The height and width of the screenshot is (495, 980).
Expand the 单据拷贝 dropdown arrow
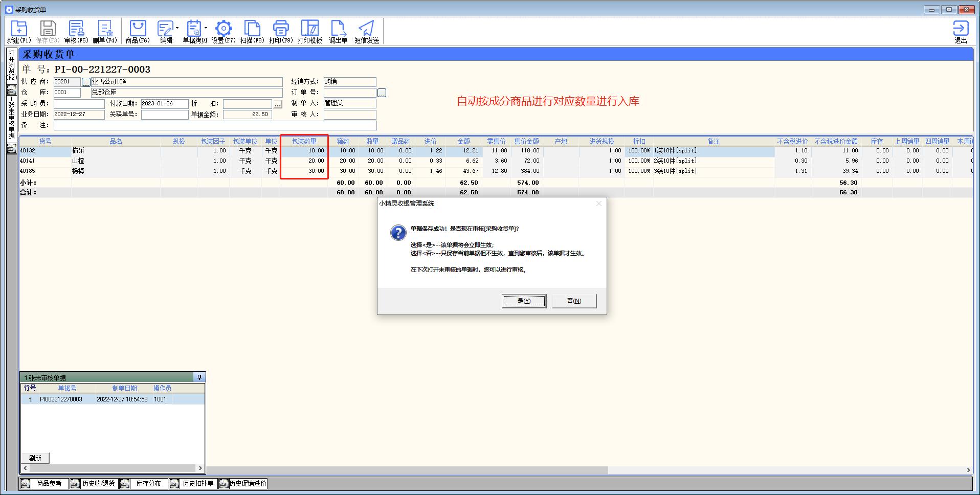coord(206,28)
